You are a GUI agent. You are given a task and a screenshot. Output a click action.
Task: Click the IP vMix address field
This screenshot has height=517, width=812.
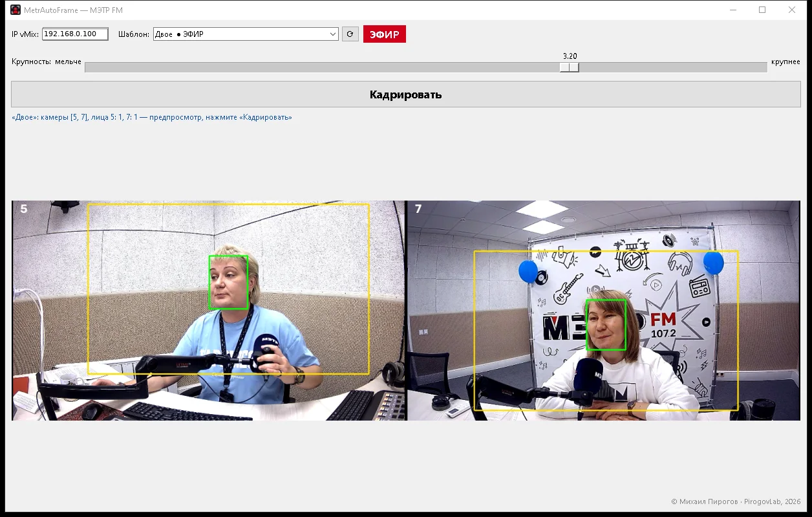point(75,34)
